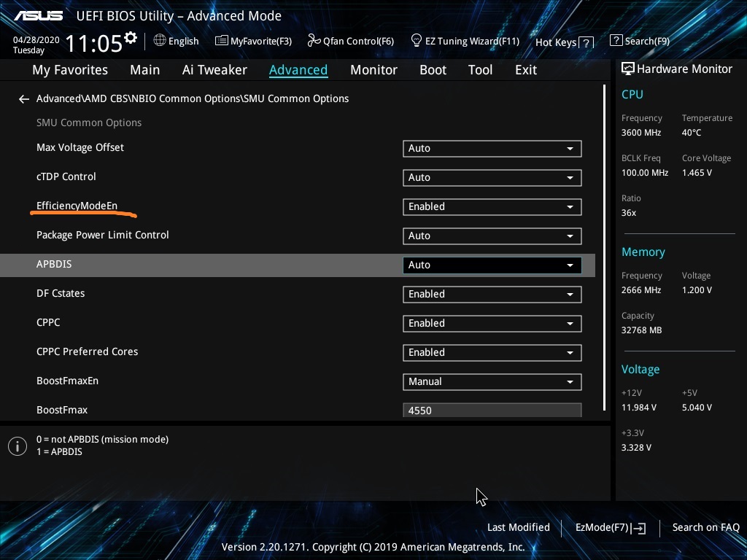Viewport: 747px width, 560px height.
Task: Click the info icon beside APBDIS description
Action: (18, 446)
